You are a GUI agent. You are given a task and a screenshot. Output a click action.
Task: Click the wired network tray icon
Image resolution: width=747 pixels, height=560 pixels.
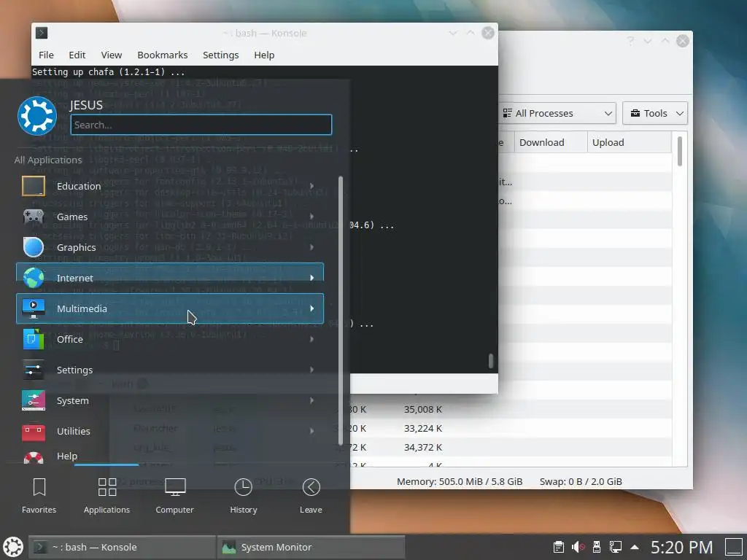616,547
